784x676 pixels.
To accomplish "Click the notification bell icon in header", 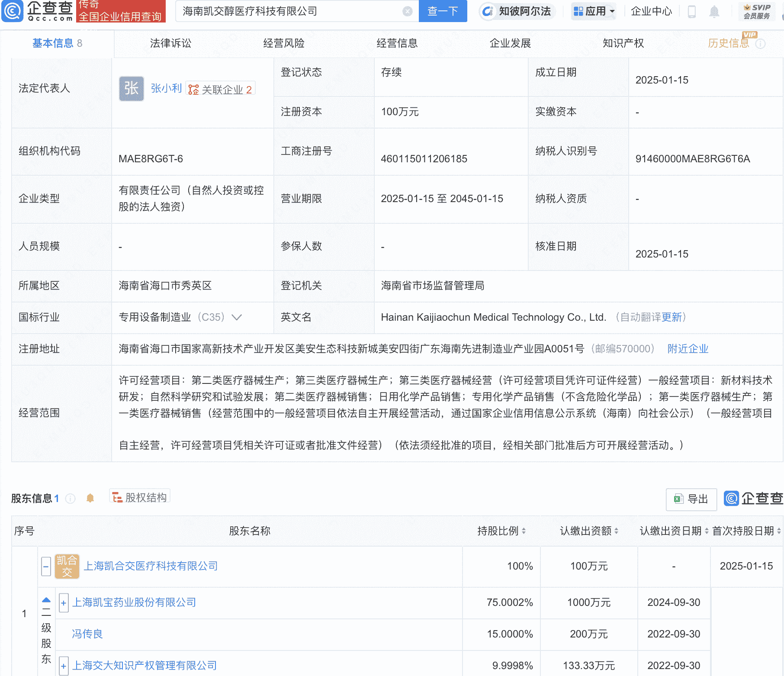I will click(x=715, y=12).
